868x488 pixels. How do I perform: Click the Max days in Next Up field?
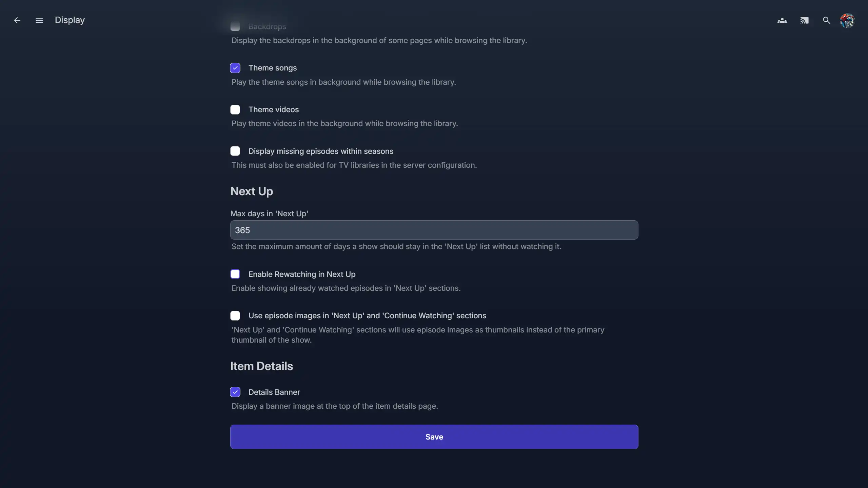pyautogui.click(x=434, y=230)
